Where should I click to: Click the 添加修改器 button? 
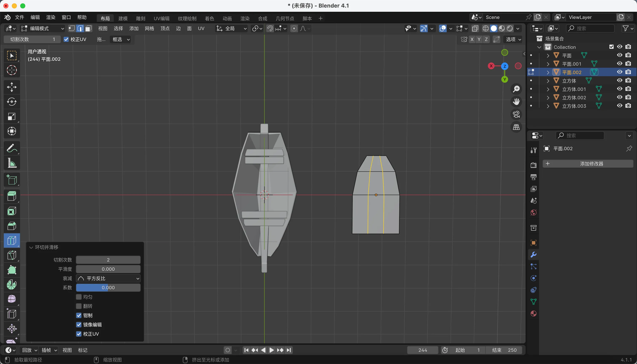pyautogui.click(x=588, y=164)
